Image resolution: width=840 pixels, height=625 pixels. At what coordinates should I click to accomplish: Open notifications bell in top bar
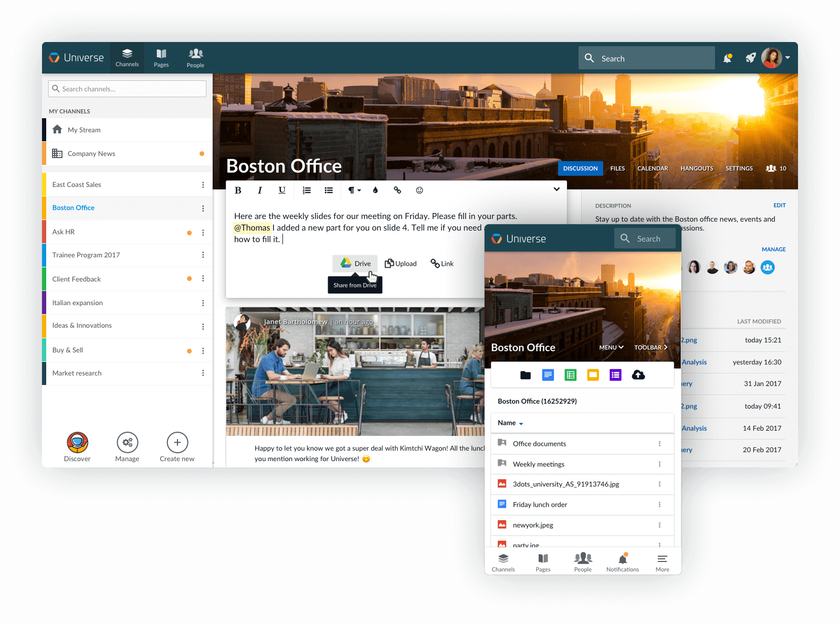click(x=728, y=58)
